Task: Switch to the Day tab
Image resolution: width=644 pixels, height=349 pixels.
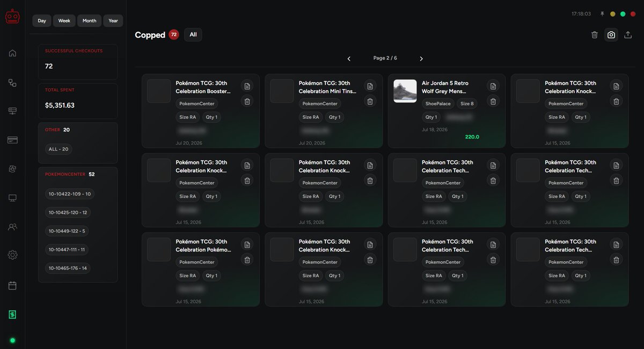Action: (42, 21)
